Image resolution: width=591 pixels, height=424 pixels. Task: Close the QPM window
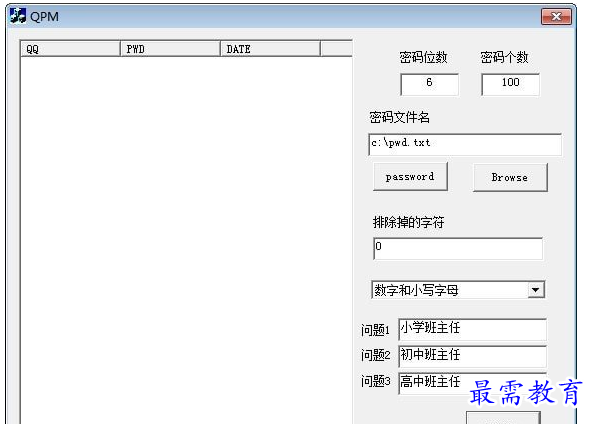[x=556, y=16]
